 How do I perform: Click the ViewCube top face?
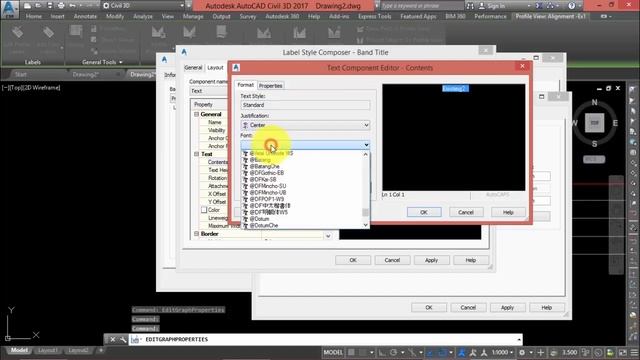coord(594,122)
